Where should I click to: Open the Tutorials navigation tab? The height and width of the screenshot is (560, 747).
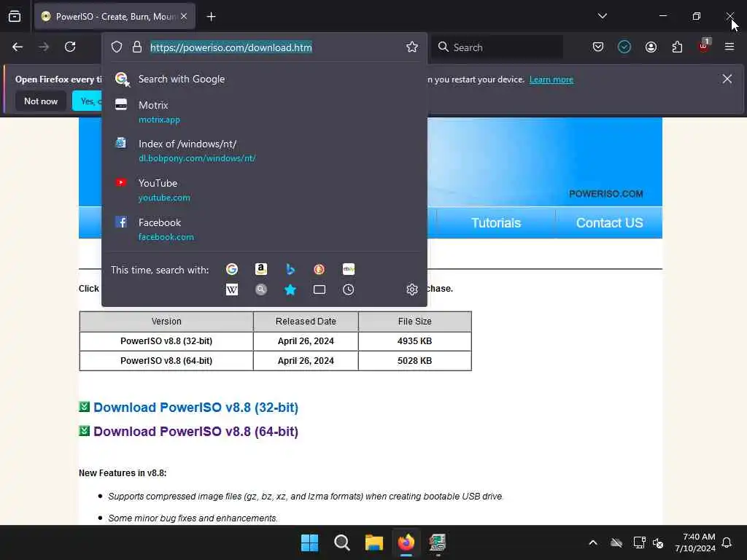pyautogui.click(x=496, y=223)
